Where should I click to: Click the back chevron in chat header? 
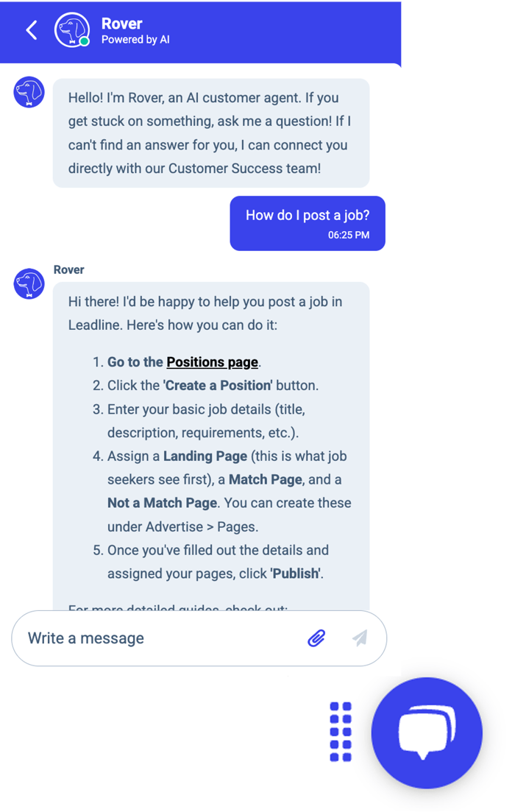(31, 30)
